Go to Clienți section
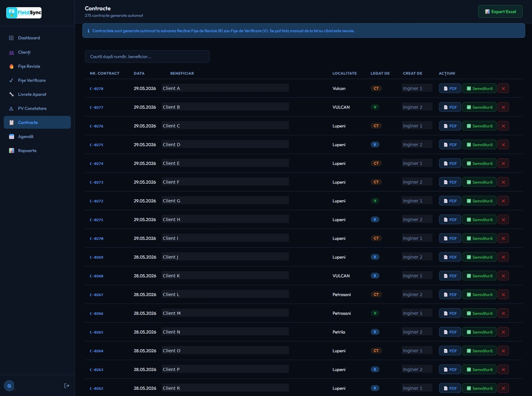This screenshot has width=532, height=396. (37, 52)
